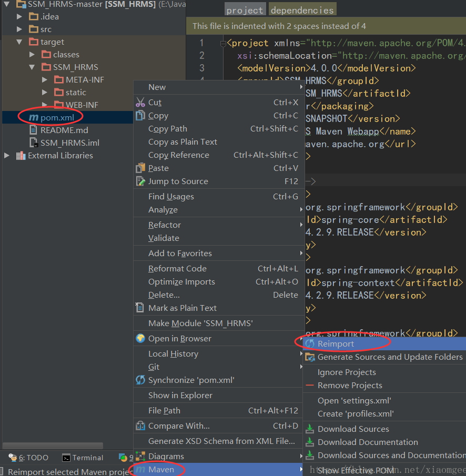This screenshot has height=476, width=466.
Task: Select Make Module 'SSM_HRMS'
Action: click(219, 323)
